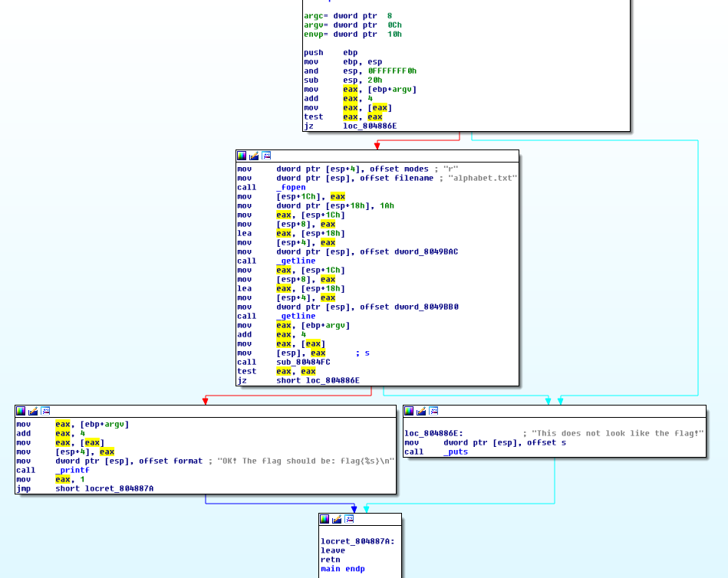The image size is (728, 578).
Task: Click the group nodes icon on the fopen block
Action: click(x=266, y=156)
